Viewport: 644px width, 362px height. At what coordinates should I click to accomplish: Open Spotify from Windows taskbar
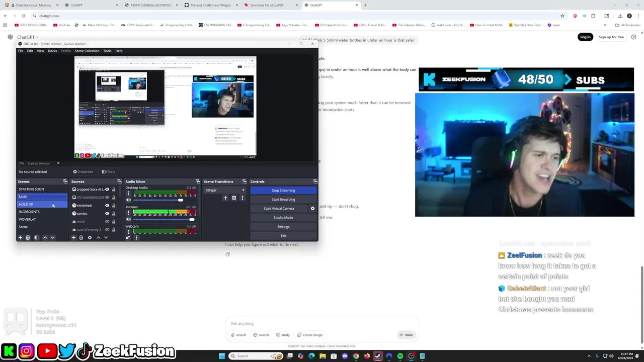pyautogui.click(x=400, y=356)
